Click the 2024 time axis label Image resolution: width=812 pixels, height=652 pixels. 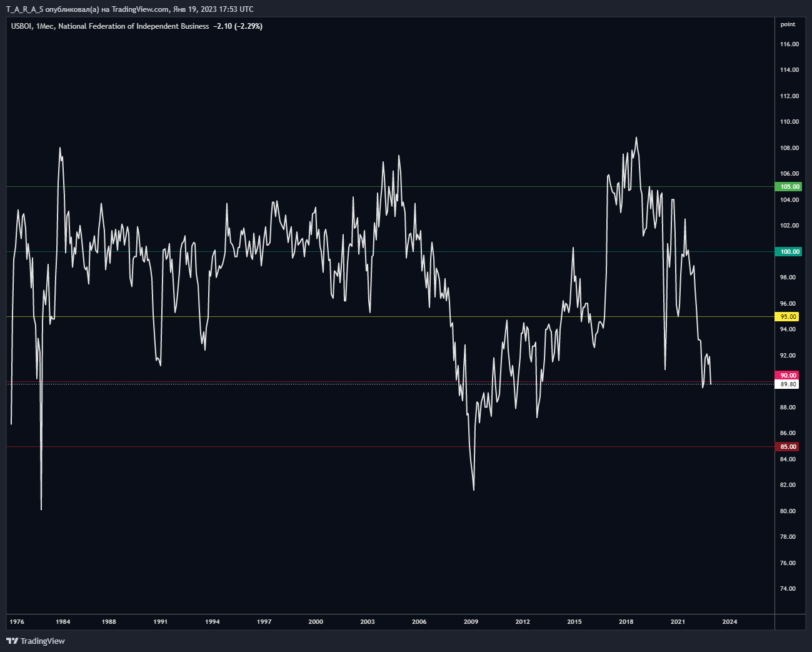(x=729, y=622)
